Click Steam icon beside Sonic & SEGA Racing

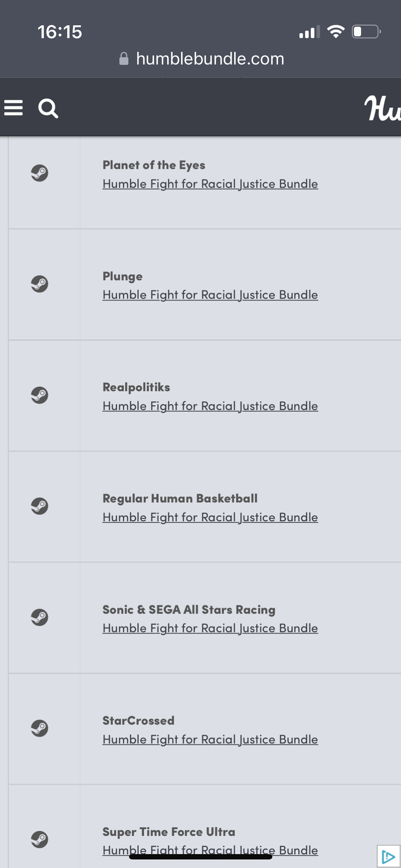[39, 618]
